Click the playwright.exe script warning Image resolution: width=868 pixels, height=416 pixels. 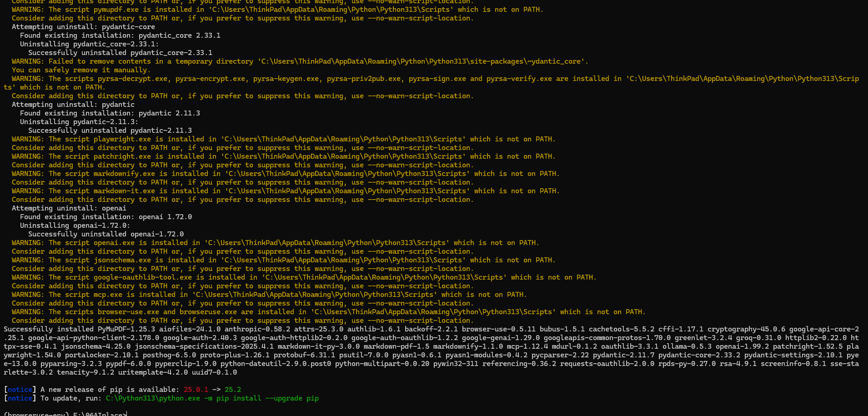click(284, 139)
